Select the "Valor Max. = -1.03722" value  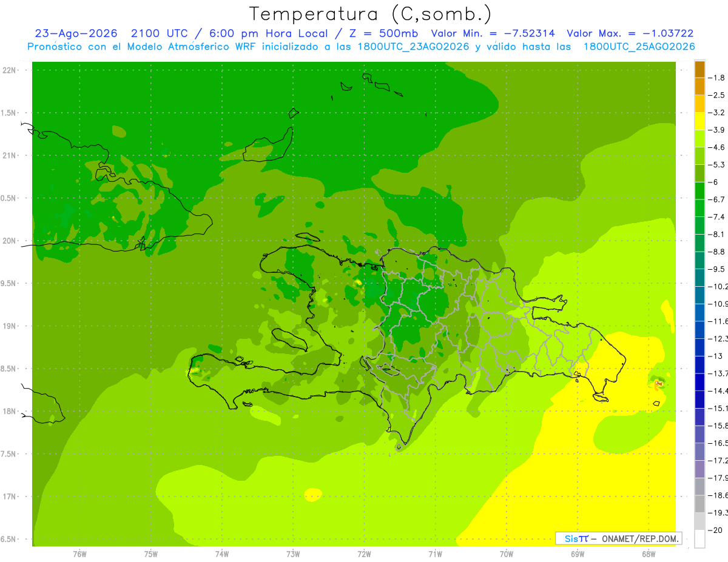[x=630, y=33]
